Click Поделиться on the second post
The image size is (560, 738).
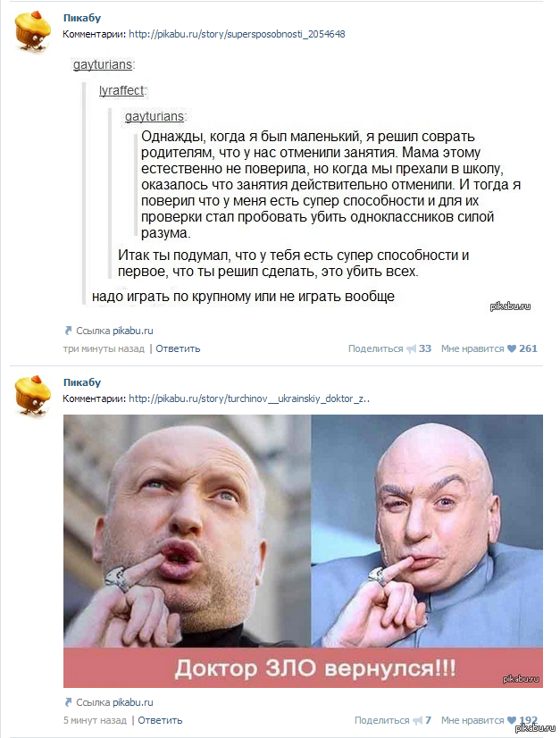(381, 720)
